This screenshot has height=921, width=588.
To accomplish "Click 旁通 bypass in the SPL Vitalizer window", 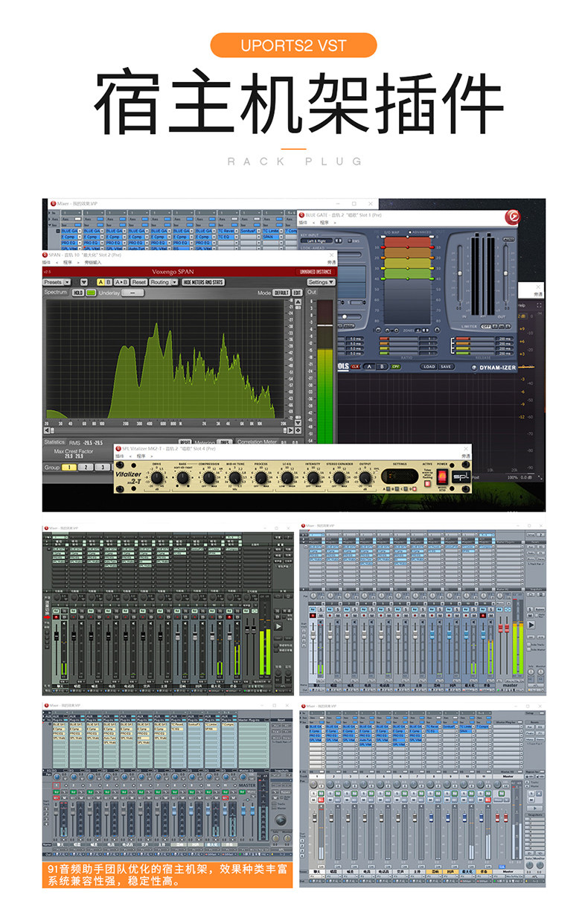I will [x=465, y=457].
